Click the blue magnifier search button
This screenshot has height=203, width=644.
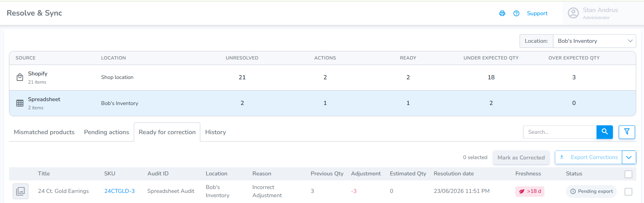(605, 132)
